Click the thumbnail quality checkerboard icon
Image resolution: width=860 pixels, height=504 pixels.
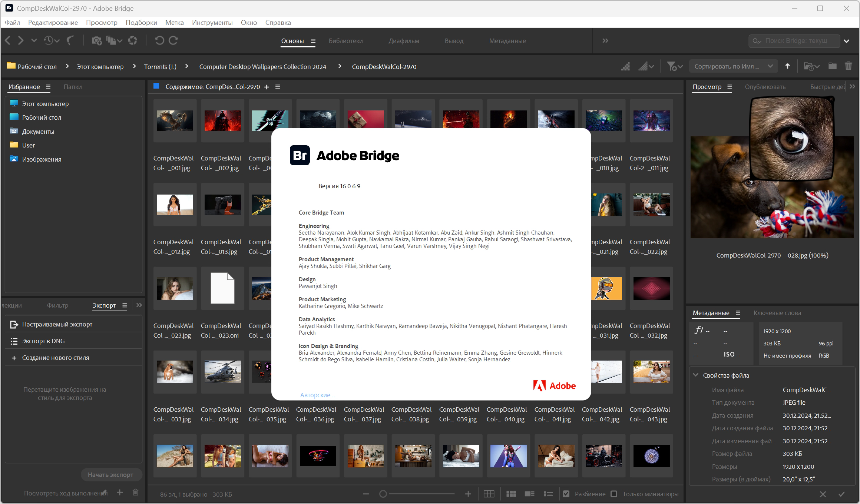coord(626,66)
